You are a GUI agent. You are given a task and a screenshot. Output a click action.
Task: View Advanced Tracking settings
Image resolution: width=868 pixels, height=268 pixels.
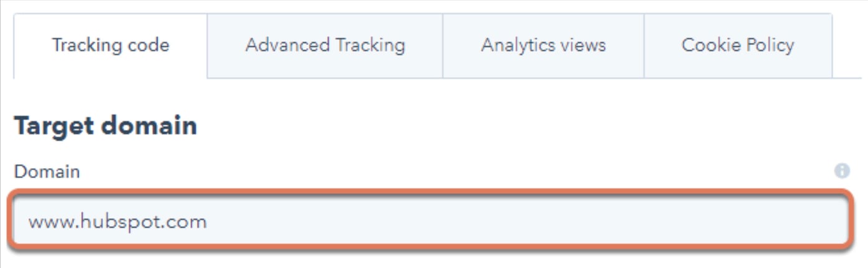[x=325, y=46]
